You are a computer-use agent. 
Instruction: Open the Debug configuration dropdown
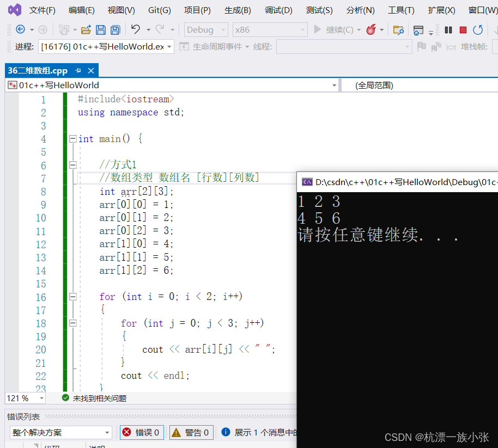206,30
